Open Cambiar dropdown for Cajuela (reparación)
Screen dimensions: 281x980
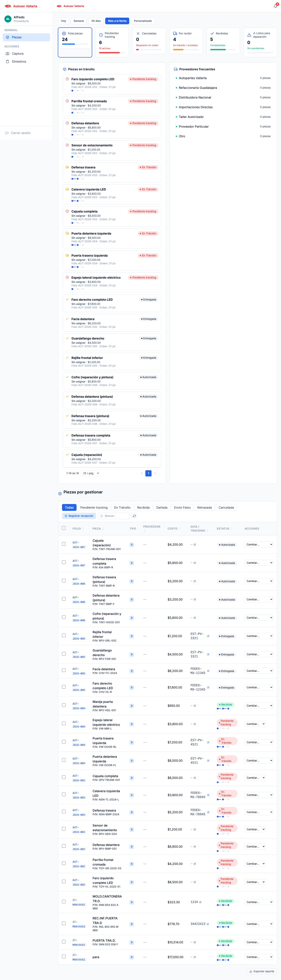[x=259, y=545]
